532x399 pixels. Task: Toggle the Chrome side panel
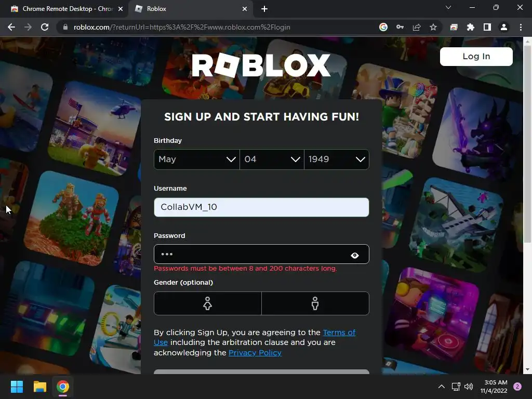click(487, 27)
